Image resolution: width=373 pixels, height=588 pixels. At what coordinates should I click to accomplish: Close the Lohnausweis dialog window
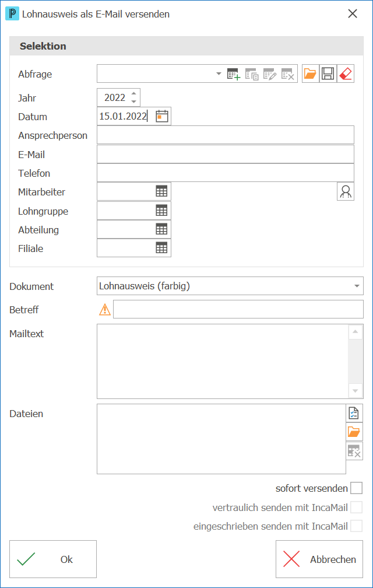(353, 14)
